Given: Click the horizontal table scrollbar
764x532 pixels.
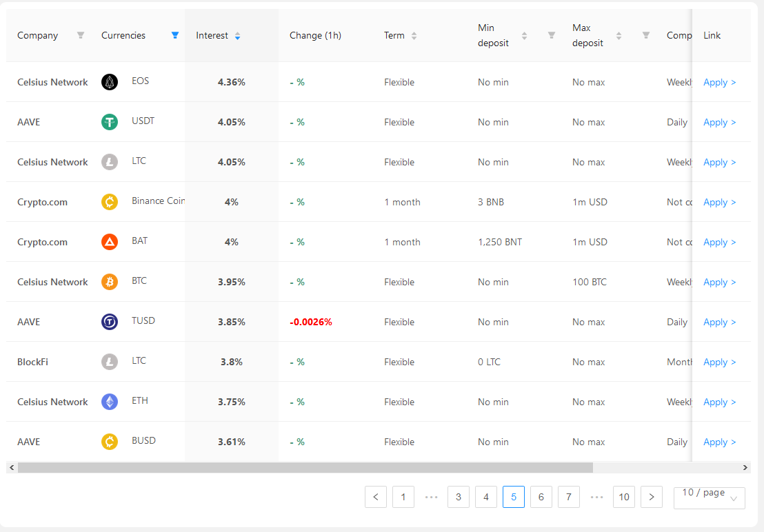Looking at the screenshot, I should coord(305,468).
